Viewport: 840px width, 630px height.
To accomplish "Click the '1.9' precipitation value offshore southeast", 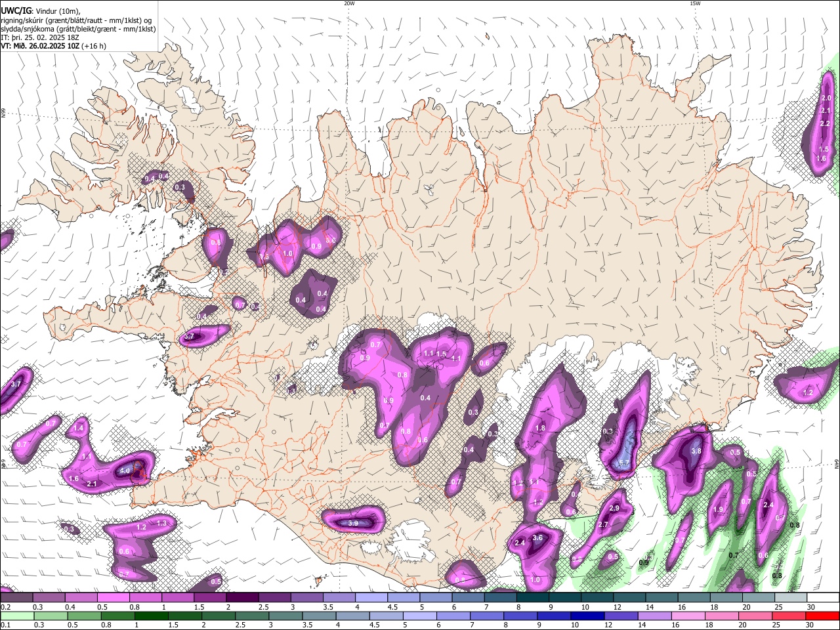I will [718, 509].
